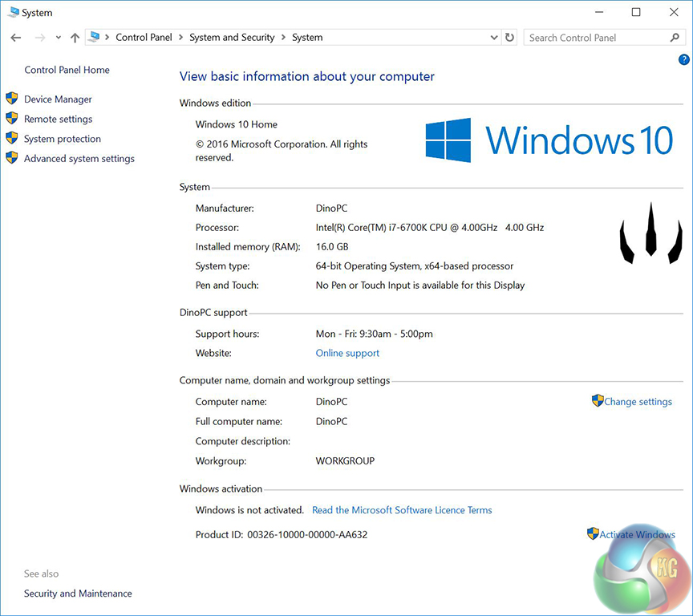Click the Windows 10 Home edition text

pos(237,124)
